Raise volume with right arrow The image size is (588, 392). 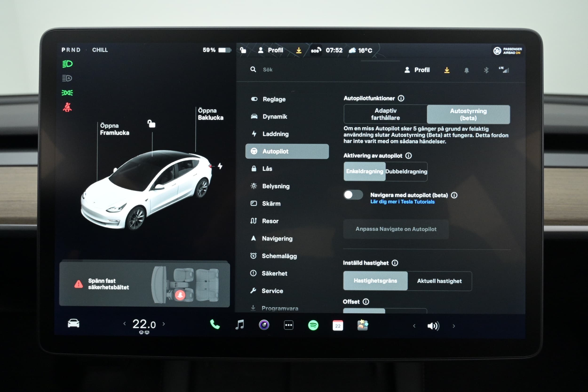(454, 326)
